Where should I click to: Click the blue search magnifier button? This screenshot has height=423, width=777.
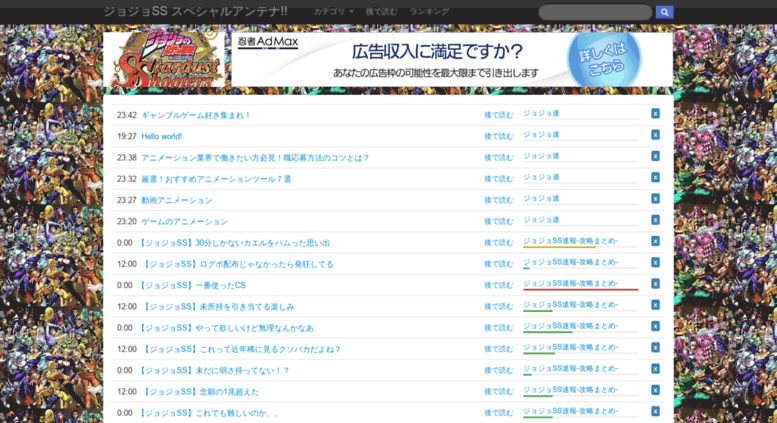pos(664,12)
